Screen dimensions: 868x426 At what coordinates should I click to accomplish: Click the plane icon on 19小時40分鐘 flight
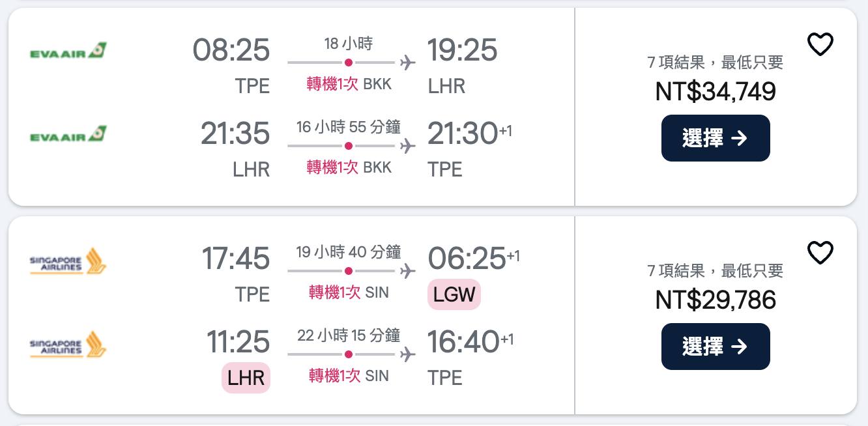coord(408,271)
